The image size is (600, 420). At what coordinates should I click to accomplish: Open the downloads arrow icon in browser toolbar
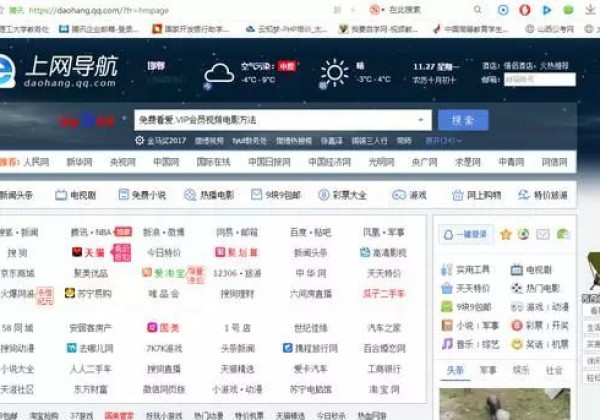[590, 10]
